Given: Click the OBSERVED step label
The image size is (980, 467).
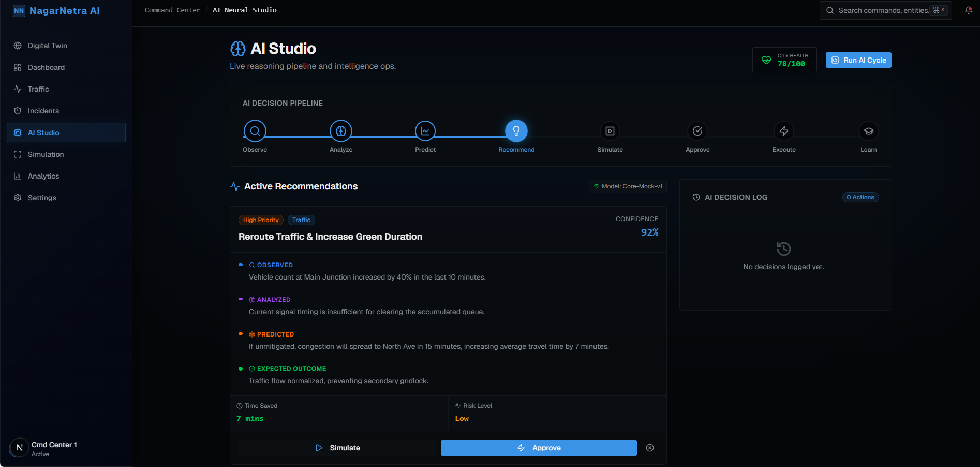Looking at the screenshot, I should pos(275,265).
